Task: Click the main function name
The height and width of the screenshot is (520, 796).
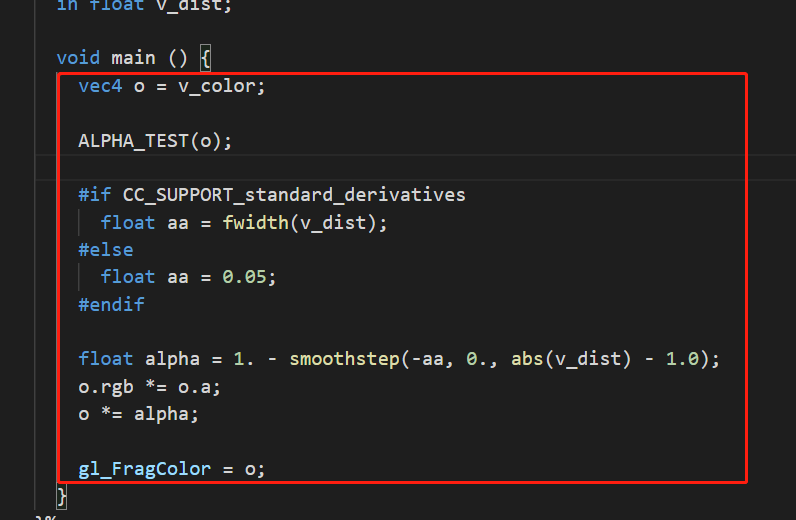Action: coord(133,58)
